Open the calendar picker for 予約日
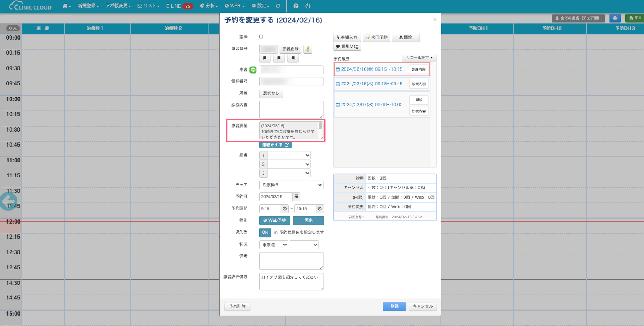The width and height of the screenshot is (644, 326). pos(296,197)
